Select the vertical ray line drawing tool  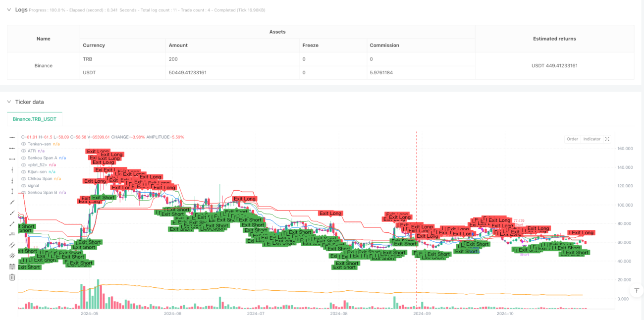tap(12, 181)
